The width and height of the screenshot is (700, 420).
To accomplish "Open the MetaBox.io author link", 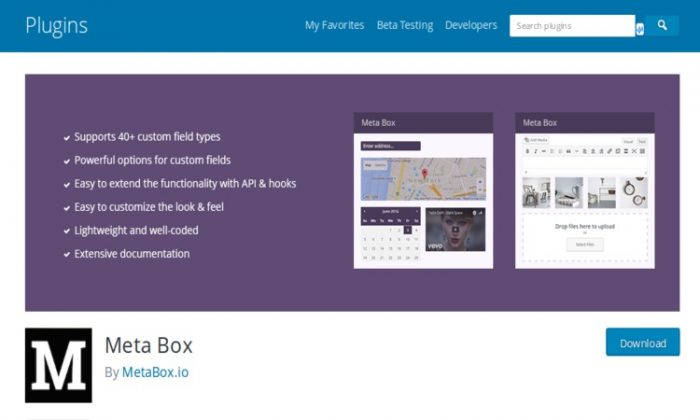I will pos(155,372).
